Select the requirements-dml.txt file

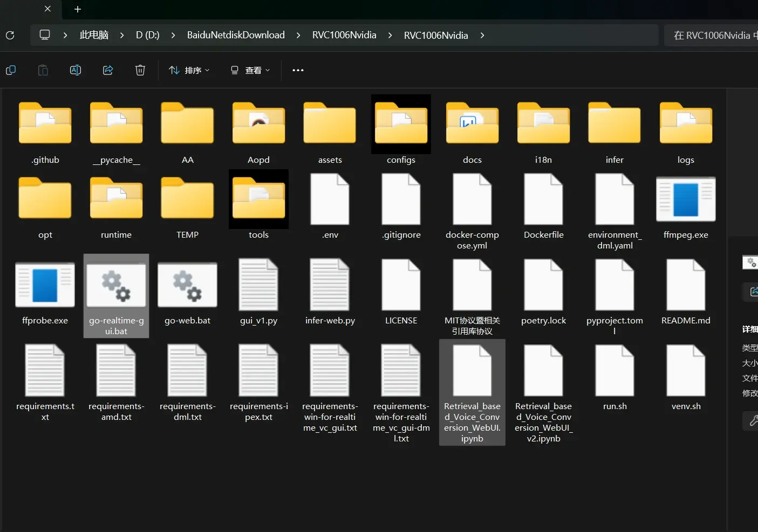188,383
